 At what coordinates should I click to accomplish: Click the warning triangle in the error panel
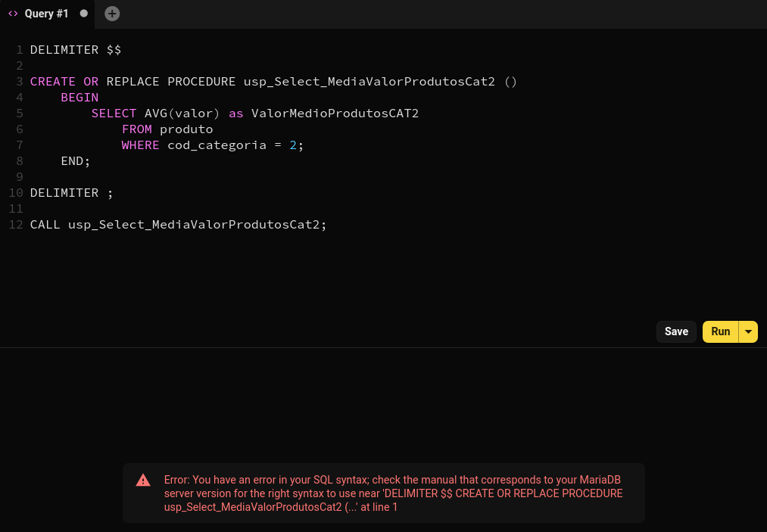click(142, 479)
